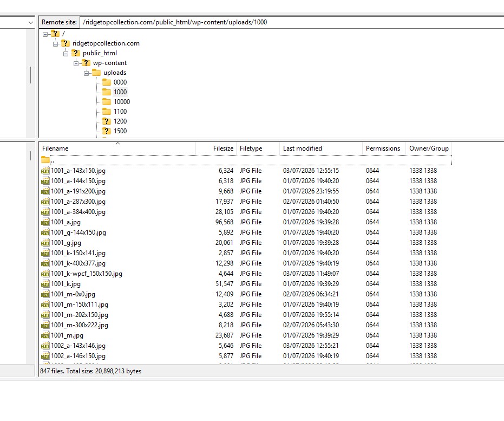Click JPG icon of 1001_g-144x150.jpg
Viewport: 504px width, 421px height.
(x=45, y=232)
